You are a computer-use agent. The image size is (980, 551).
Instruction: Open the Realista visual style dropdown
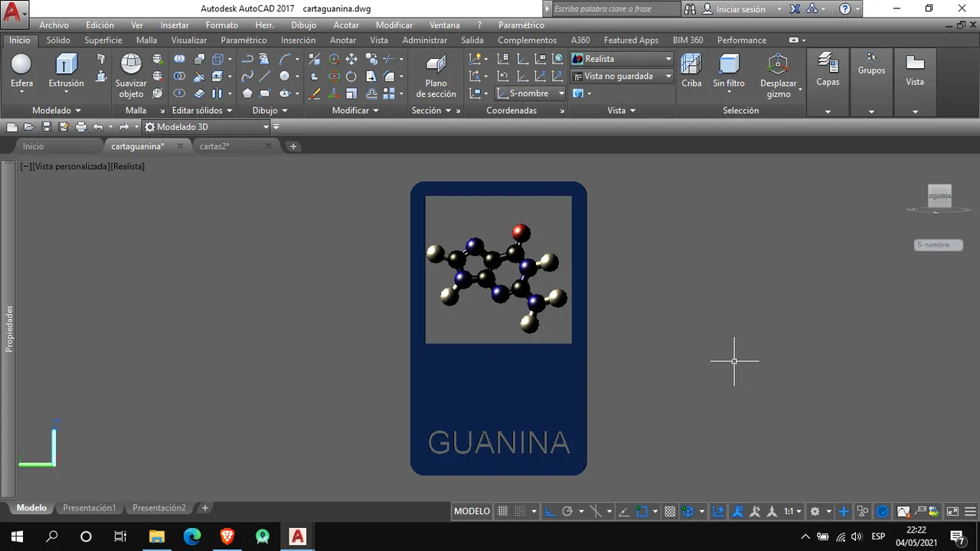click(622, 59)
